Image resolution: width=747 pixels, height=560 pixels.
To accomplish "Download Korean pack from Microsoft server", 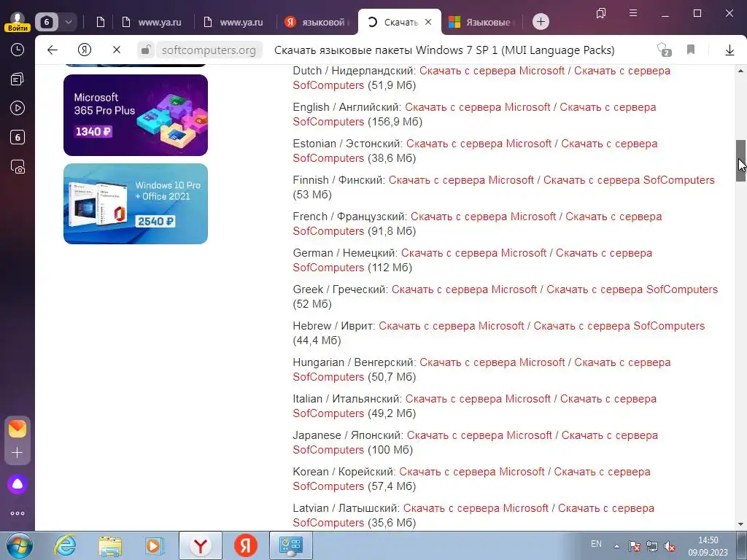I will (x=472, y=472).
